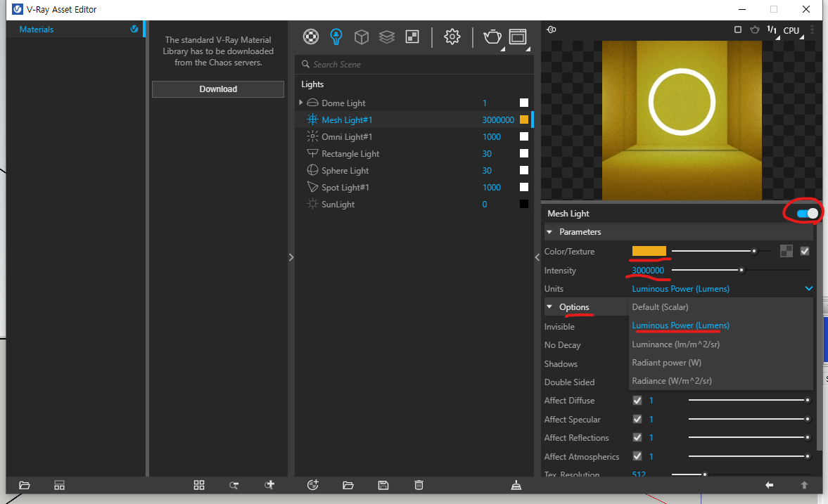Image resolution: width=828 pixels, height=504 pixels.
Task: Purge unused assets with the broom icon
Action: [x=516, y=485]
